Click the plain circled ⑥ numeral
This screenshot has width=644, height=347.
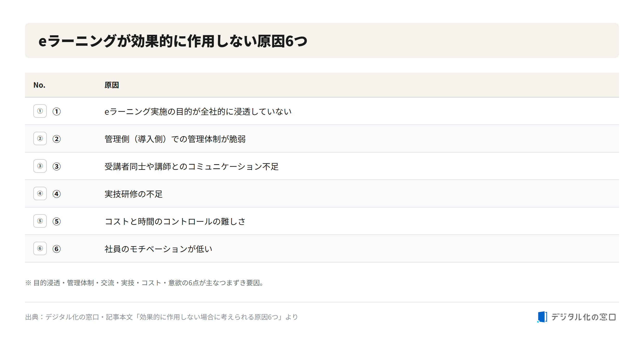(x=57, y=249)
